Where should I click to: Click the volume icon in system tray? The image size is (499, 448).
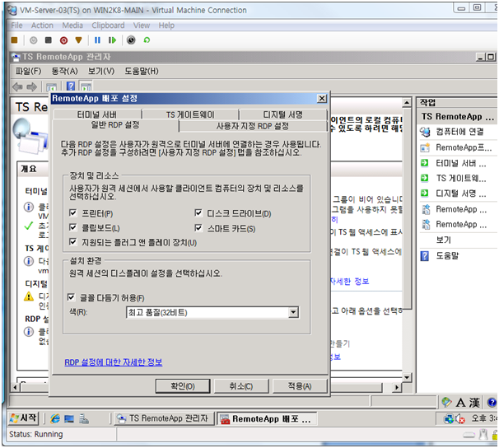click(460, 418)
